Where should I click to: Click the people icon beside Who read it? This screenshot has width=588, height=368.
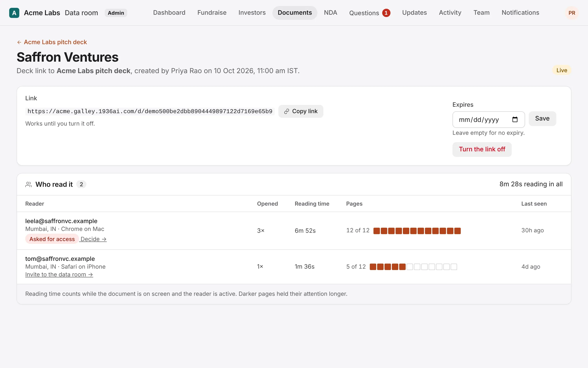(x=28, y=184)
